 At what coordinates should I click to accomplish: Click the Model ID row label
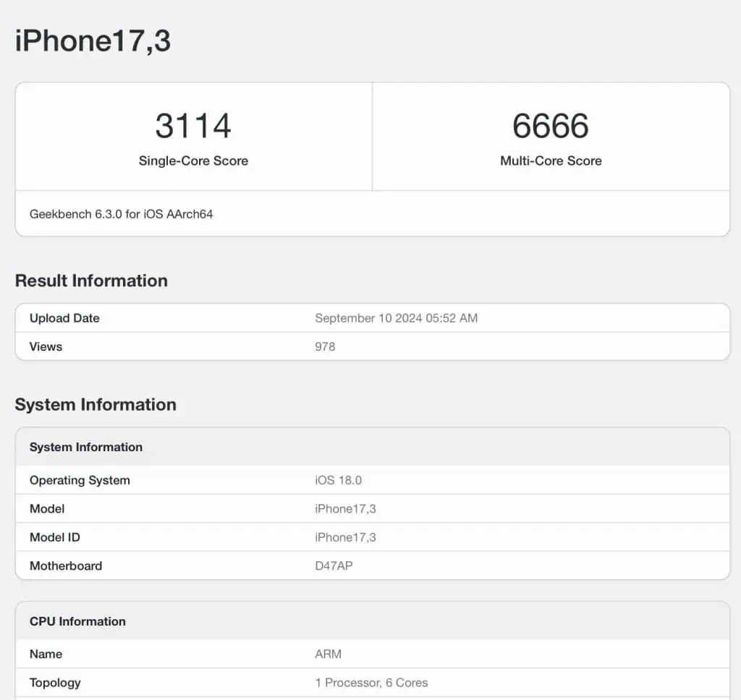pyautogui.click(x=55, y=537)
